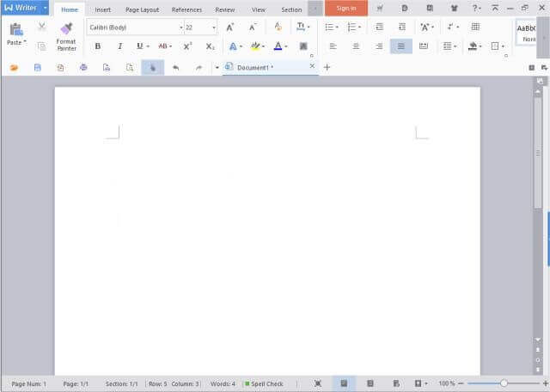Toggle Spell Check in status bar

tap(263, 383)
